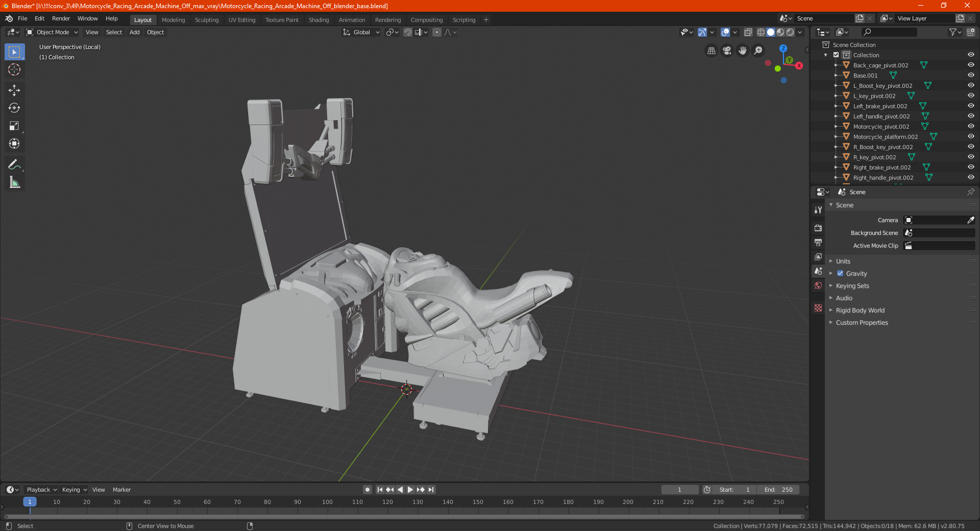
Task: Hide Base.001 in the outliner
Action: tap(971, 75)
